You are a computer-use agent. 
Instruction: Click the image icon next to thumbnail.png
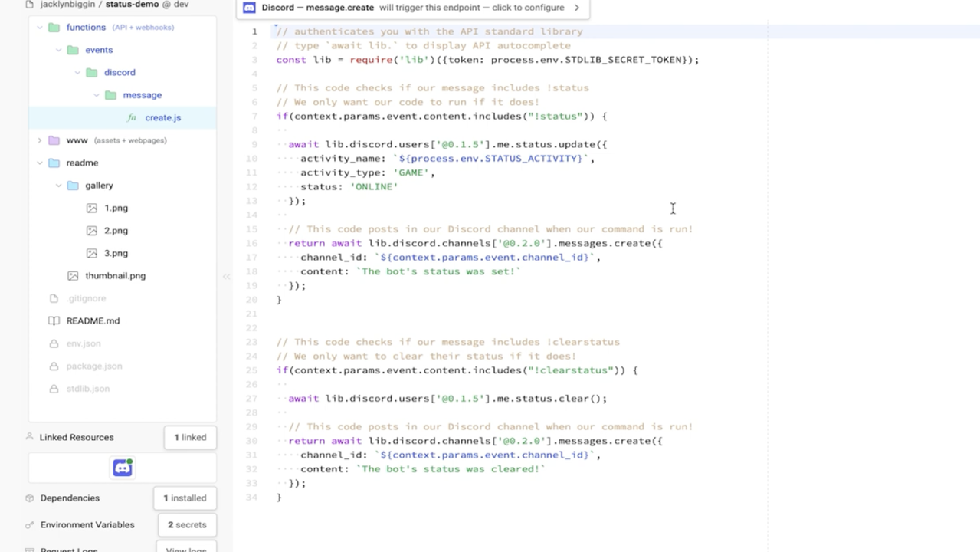[x=72, y=275]
